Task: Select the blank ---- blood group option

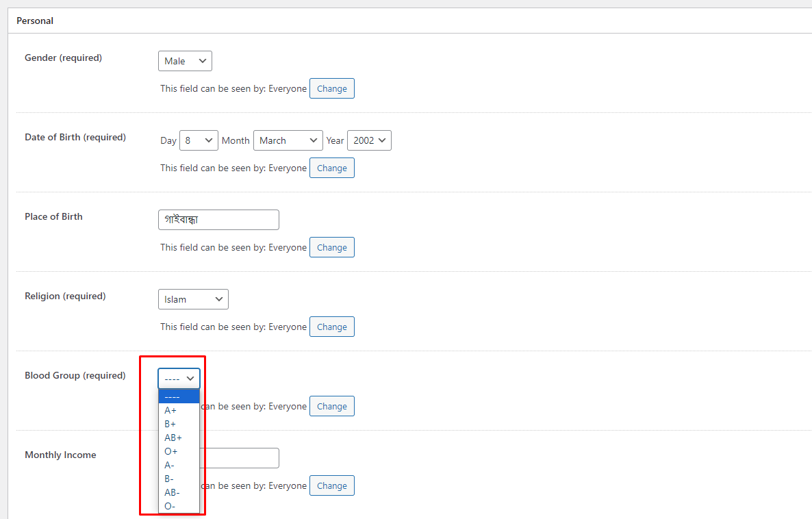Action: [179, 396]
